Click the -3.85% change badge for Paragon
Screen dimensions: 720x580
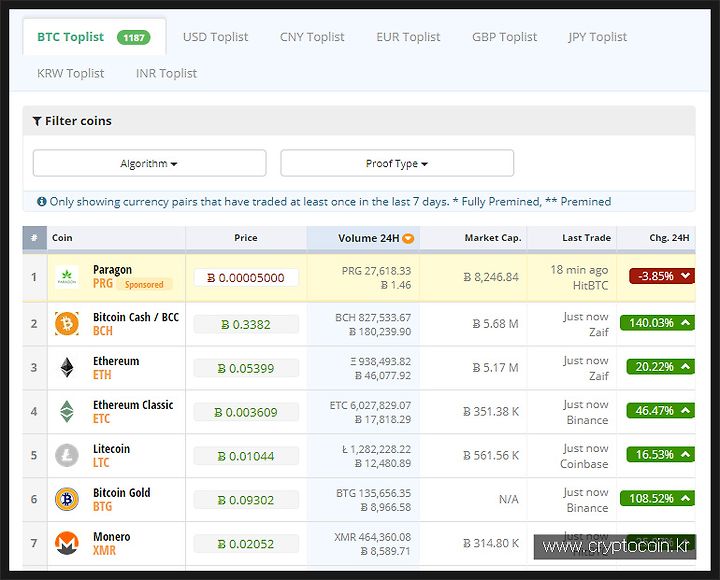pos(662,276)
